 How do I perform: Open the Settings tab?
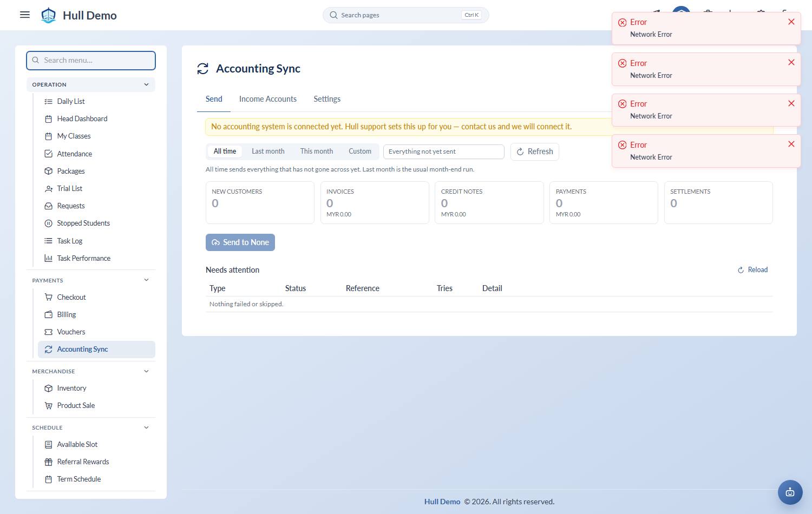click(x=327, y=99)
